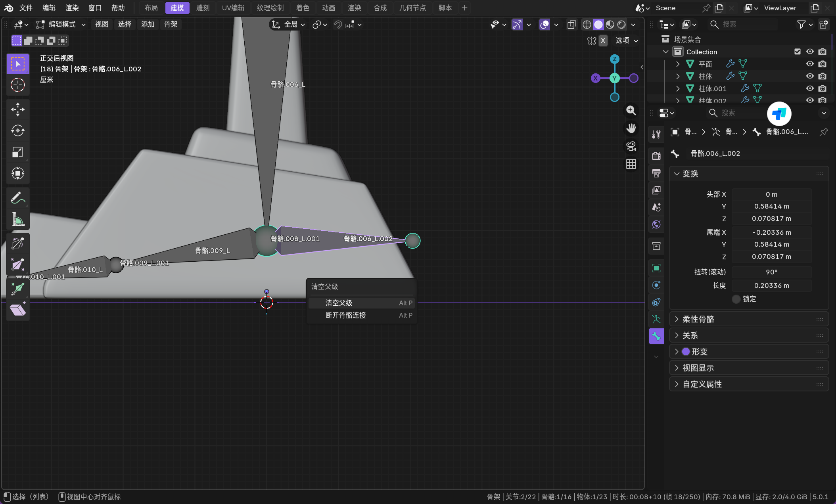
Task: Uncheck Collection exclude checkbox
Action: click(798, 52)
